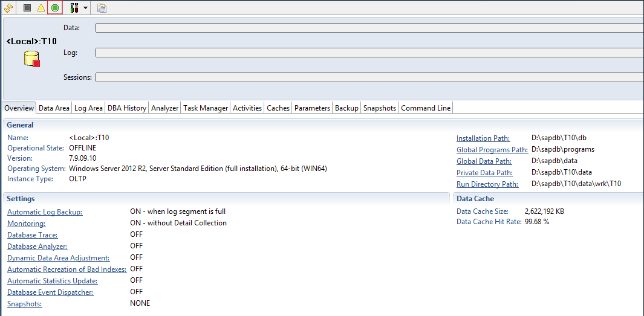Click the Data Cache section heading
This screenshot has width=644, height=316.
(475, 199)
